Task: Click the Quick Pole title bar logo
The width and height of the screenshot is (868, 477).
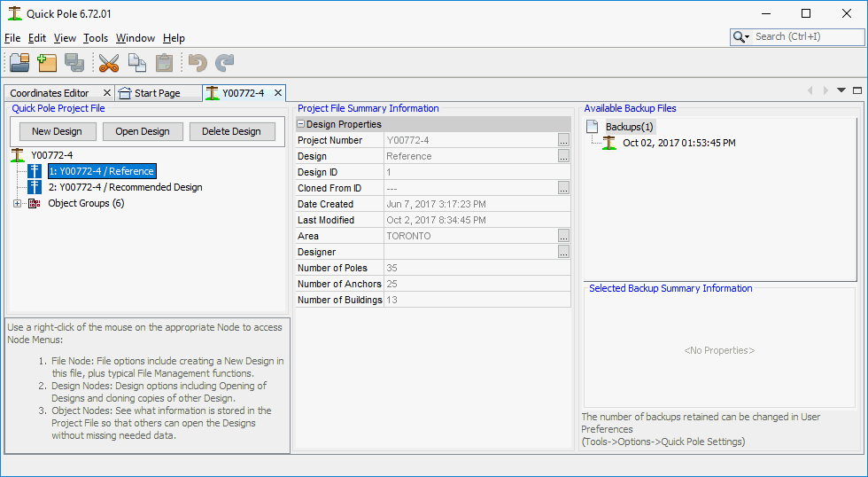Action: pos(15,14)
